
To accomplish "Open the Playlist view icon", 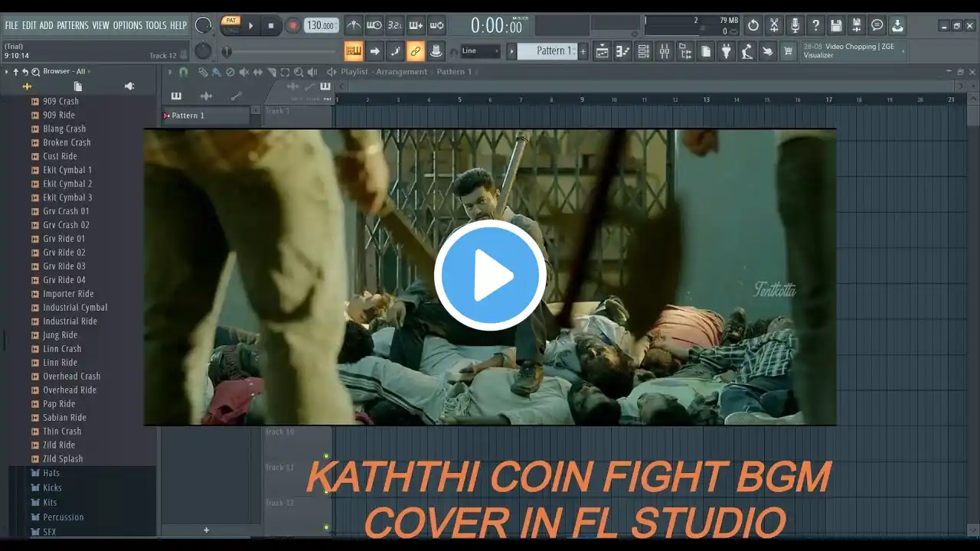I will [x=603, y=51].
